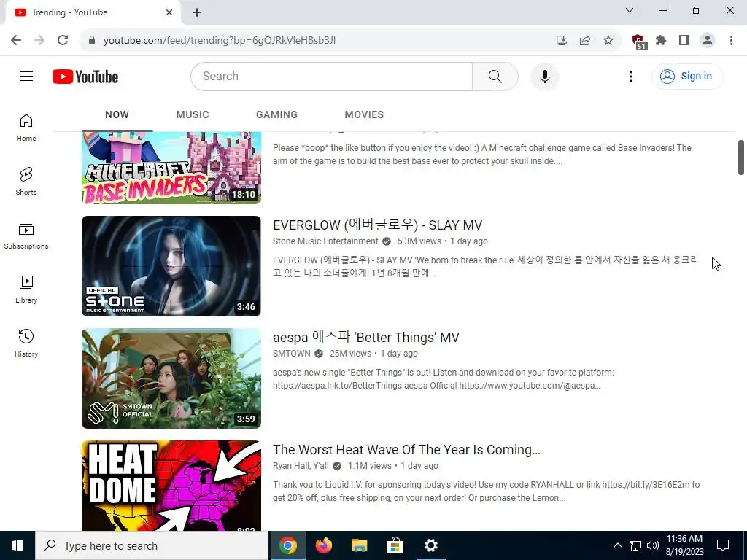Bookmark this page with star icon
The height and width of the screenshot is (560, 747).
pos(608,40)
